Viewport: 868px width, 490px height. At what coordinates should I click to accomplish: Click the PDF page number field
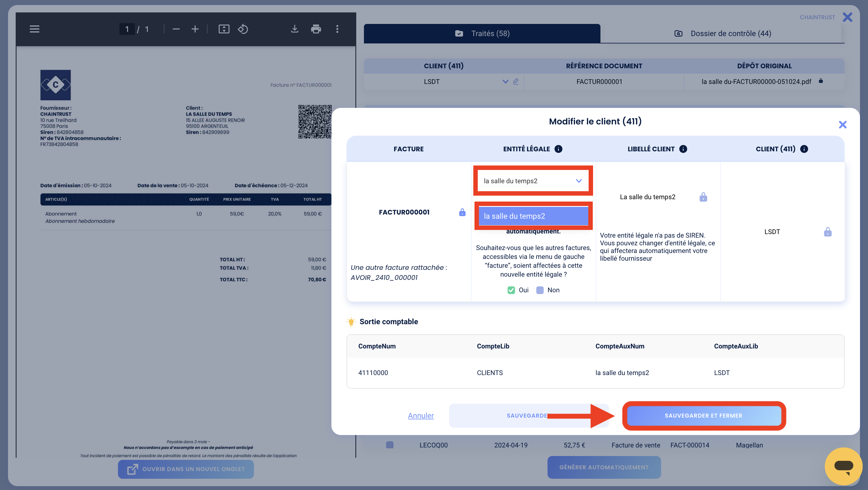pos(127,29)
